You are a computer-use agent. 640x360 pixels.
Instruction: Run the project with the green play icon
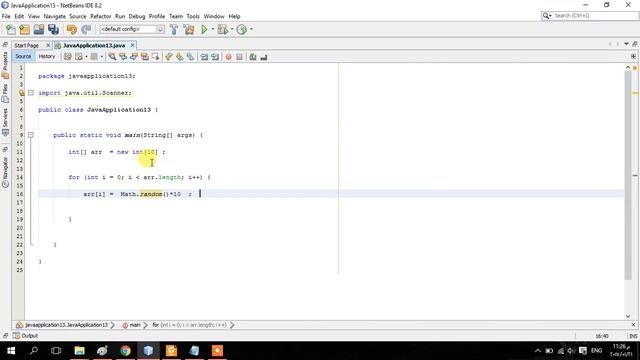[x=204, y=29]
